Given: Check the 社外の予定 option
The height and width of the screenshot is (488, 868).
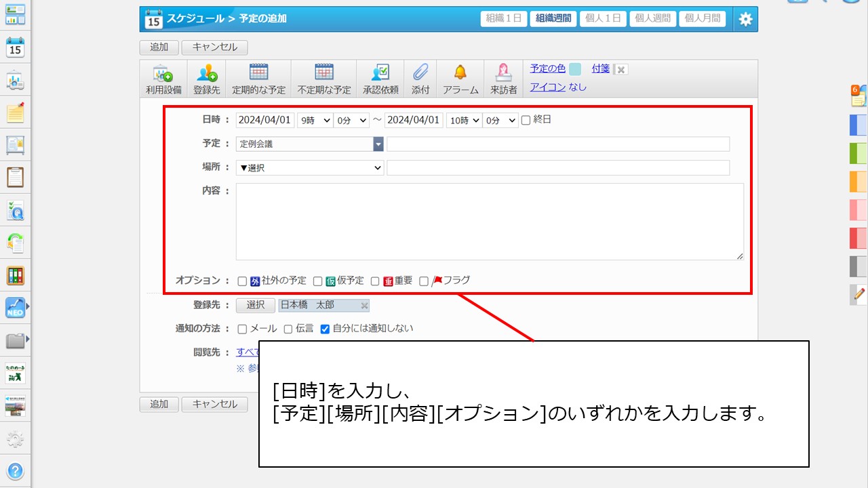Looking at the screenshot, I should tap(242, 281).
